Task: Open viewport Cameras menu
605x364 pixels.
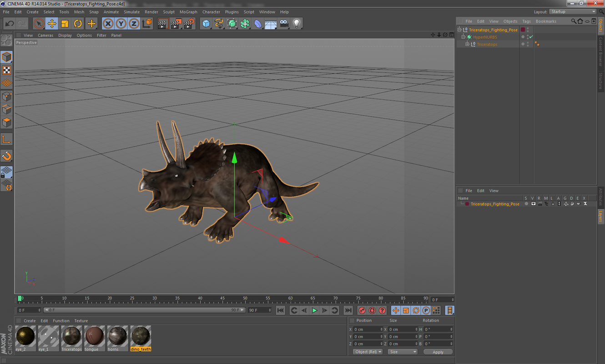Action: pyautogui.click(x=45, y=35)
